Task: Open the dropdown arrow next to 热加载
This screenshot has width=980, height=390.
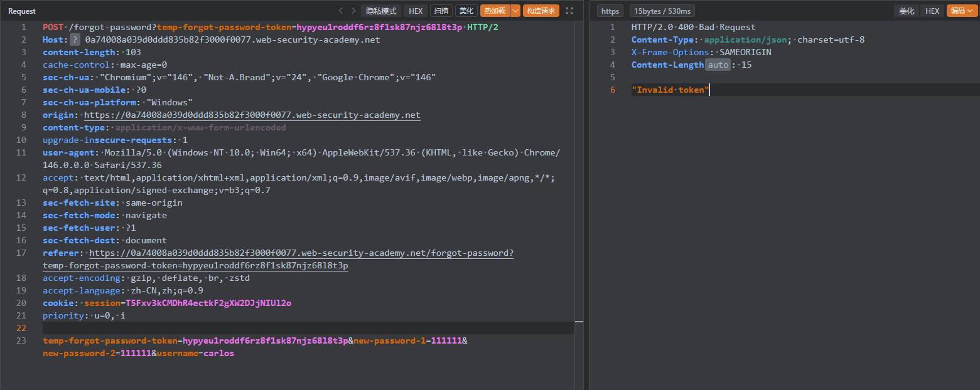Action: [515, 11]
